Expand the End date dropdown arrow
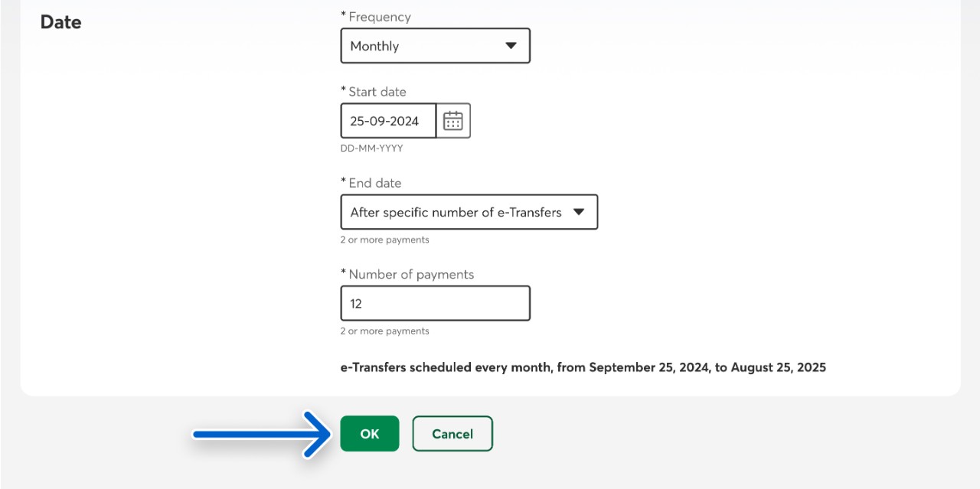This screenshot has height=489, width=980. click(x=579, y=212)
